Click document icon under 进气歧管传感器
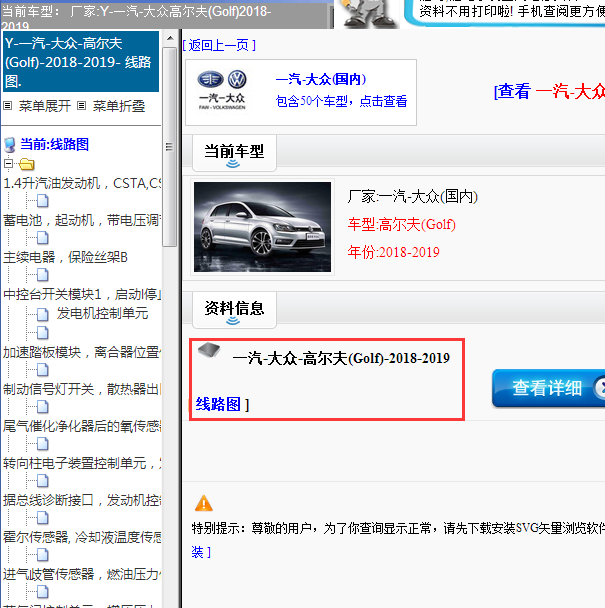The width and height of the screenshot is (605, 608). pos(43,592)
